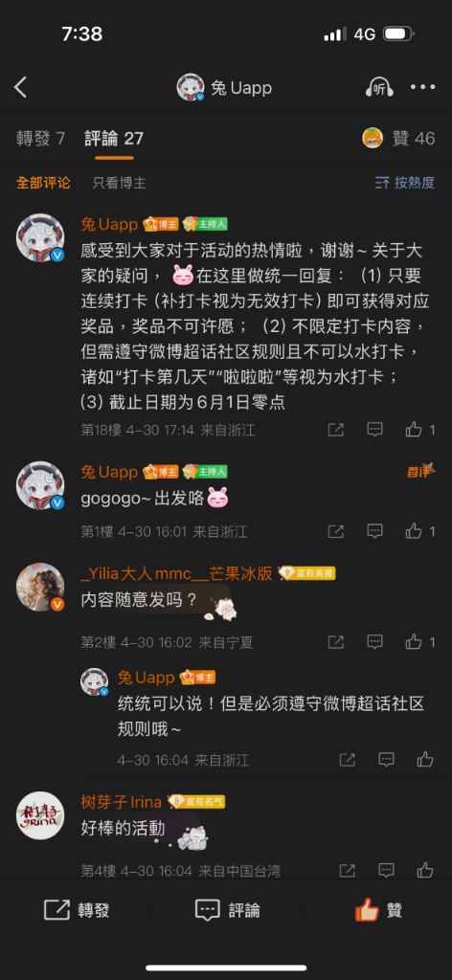Like the 内容随意发吗 comment
Screen dimensions: 452x980
click(420, 642)
